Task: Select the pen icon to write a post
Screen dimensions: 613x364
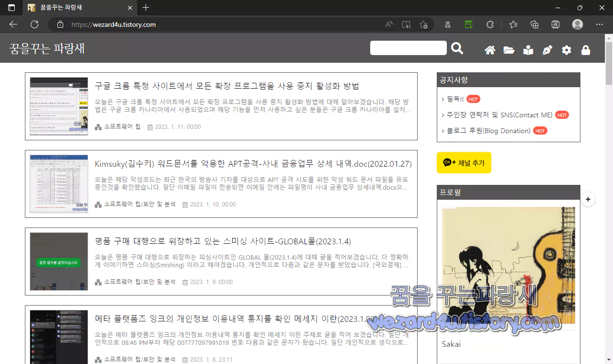Action: tap(547, 50)
